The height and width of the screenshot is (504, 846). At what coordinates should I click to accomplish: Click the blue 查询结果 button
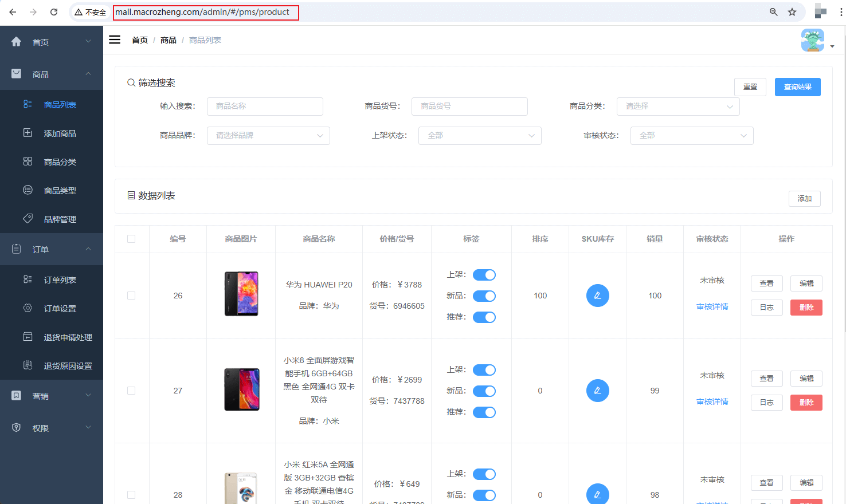click(797, 87)
